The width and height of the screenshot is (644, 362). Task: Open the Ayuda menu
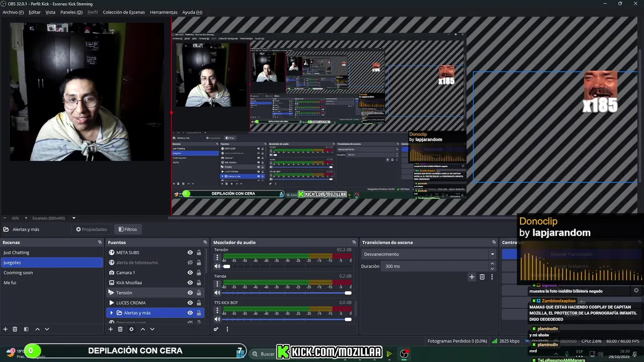[x=192, y=12]
